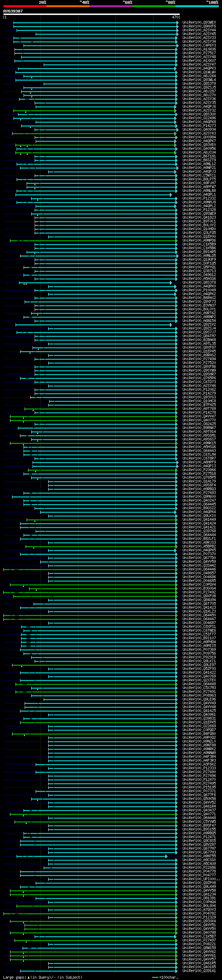Image resolution: width=222 pixels, height=980 pixels.
Task: Select the UniRef100_A2SY32 hit label
Action: pyautogui.click(x=199, y=110)
